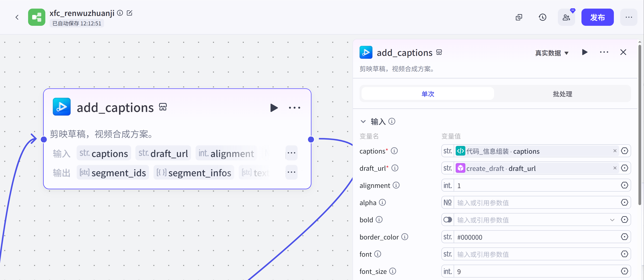Expand the bold value dropdown arrow
Image resolution: width=644 pixels, height=280 pixels.
pos(612,220)
